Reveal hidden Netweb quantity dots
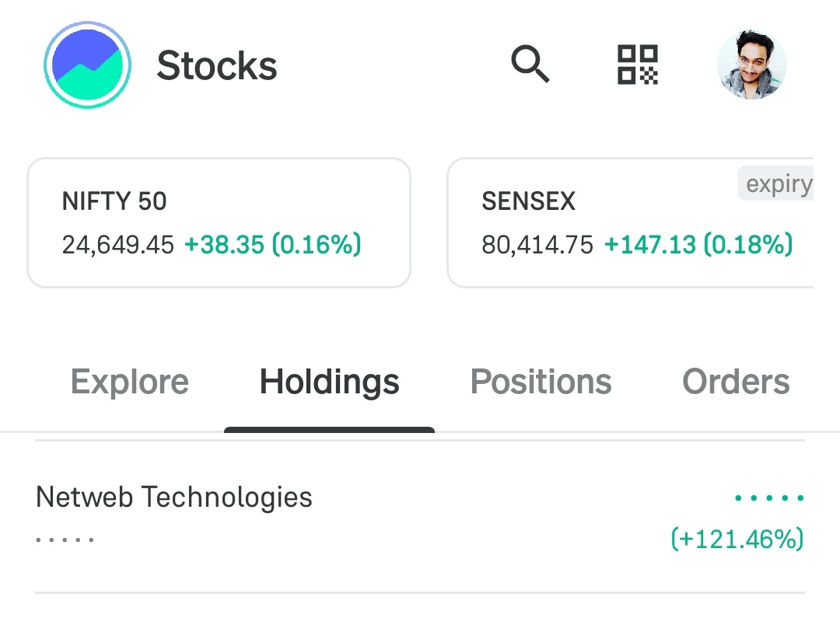Screen dimensions: 840x632 (65, 539)
